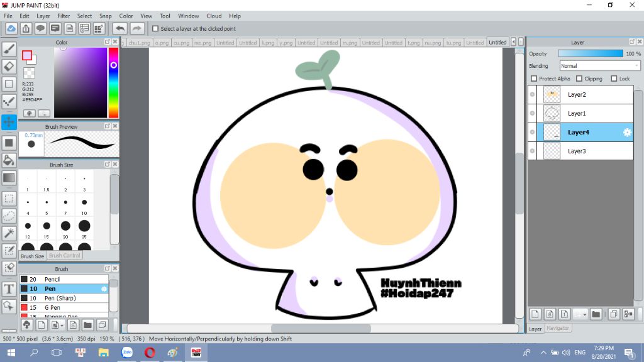The width and height of the screenshot is (644, 362).
Task: Open the Opera browser from the taskbar
Action: [x=150, y=353]
